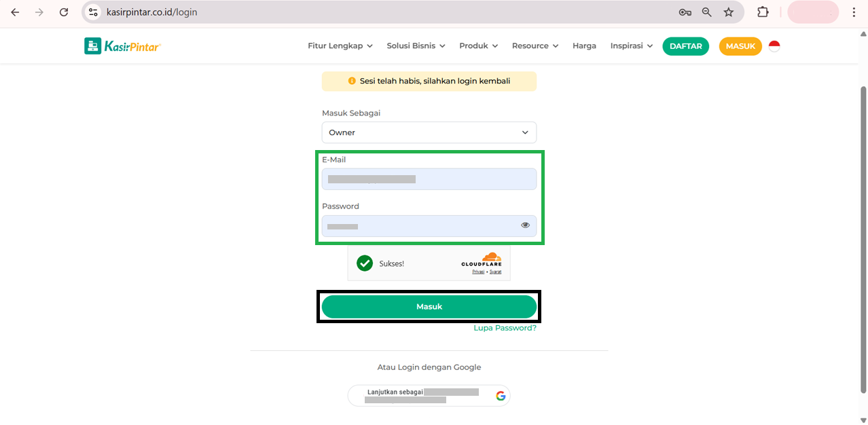Open the Harga page from the navbar
Viewport: 868px width, 425px height.
pos(584,46)
